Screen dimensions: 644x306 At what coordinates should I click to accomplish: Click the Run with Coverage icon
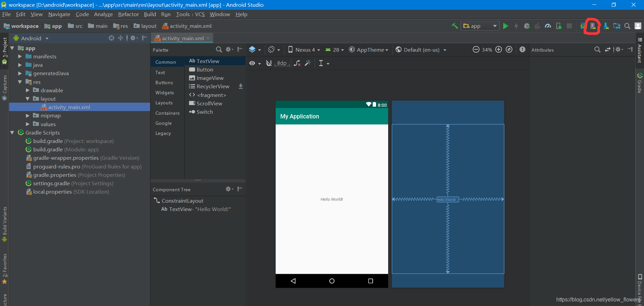pos(537,26)
